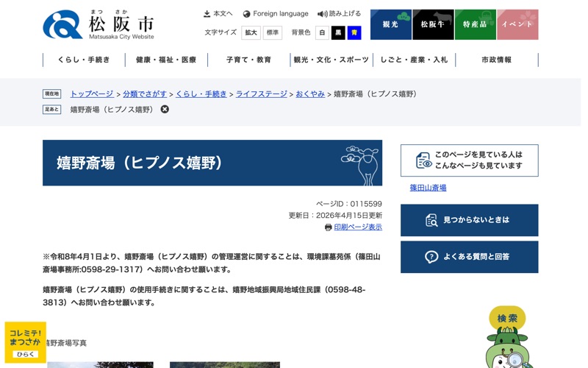
Task: Set background color to white 白
Action: pos(322,32)
